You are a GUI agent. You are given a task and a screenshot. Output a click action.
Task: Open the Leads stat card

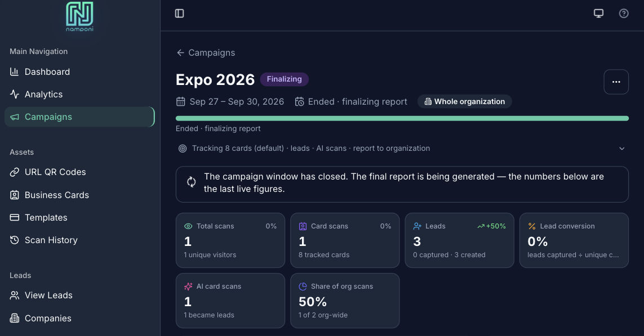[460, 240]
